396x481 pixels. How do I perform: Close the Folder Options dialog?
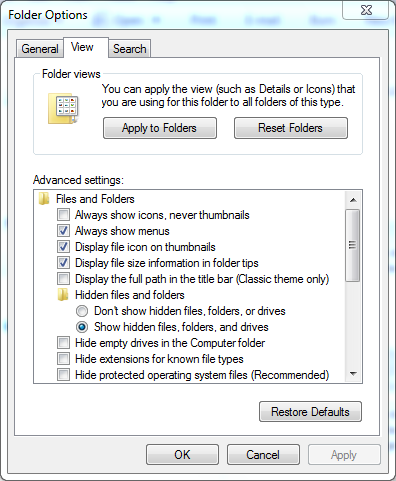[366, 10]
